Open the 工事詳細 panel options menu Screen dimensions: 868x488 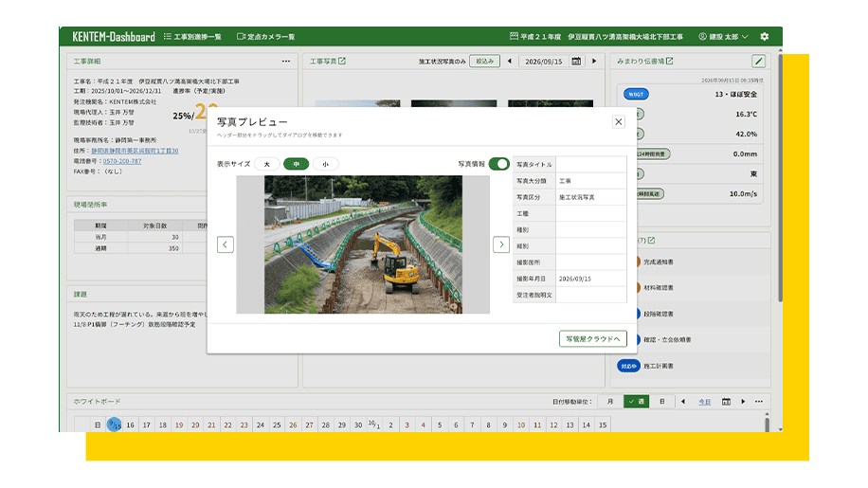tap(285, 62)
